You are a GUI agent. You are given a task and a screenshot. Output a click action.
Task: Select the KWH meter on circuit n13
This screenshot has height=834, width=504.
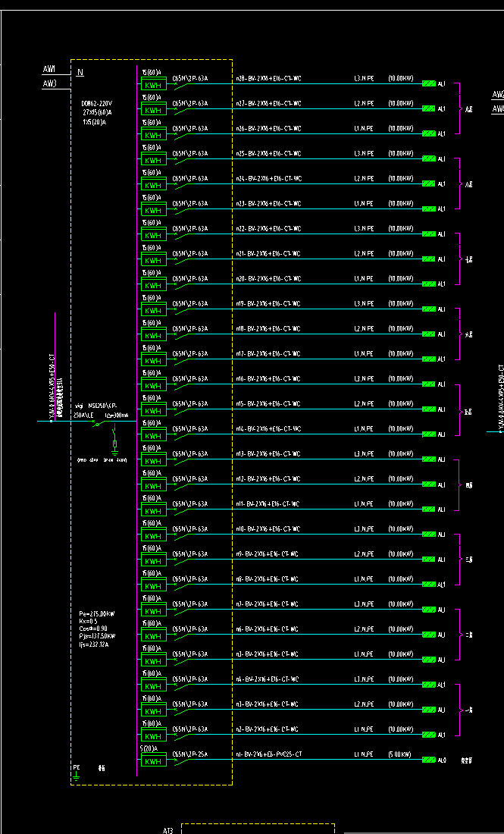pos(154,460)
